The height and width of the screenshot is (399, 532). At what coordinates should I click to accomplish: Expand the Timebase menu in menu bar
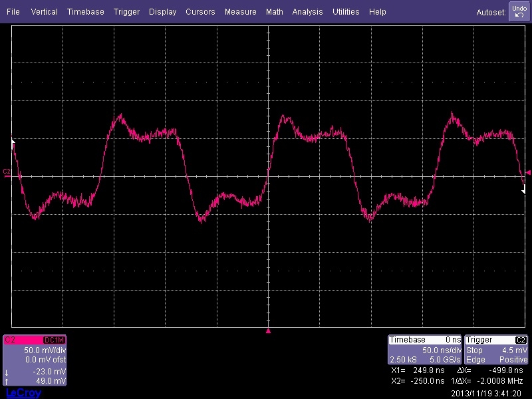pyautogui.click(x=85, y=12)
